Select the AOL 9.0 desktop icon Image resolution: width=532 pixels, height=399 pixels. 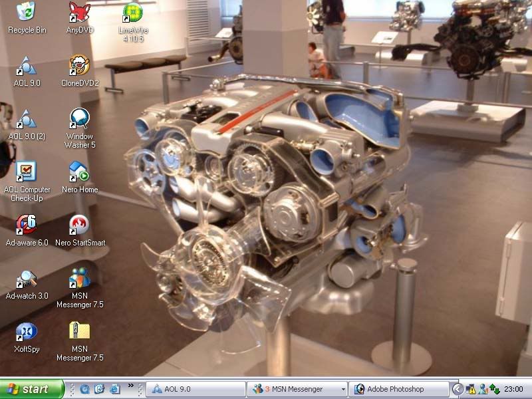pyautogui.click(x=27, y=71)
